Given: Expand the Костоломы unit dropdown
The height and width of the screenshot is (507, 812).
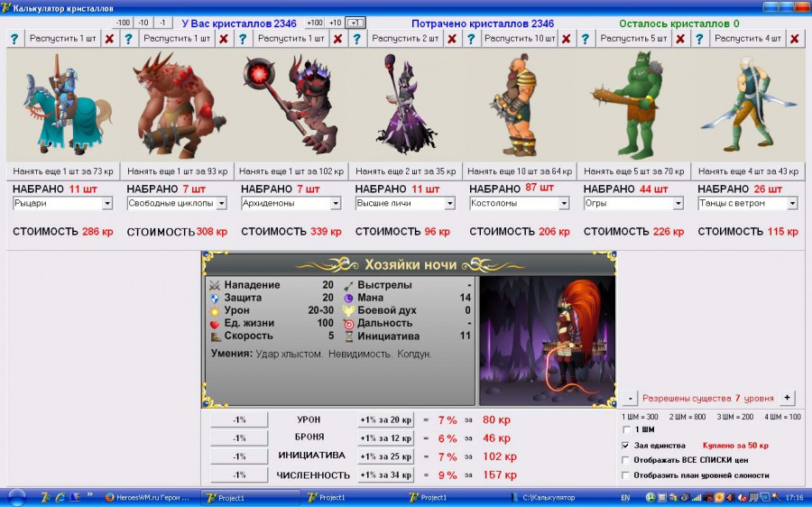Looking at the screenshot, I should tap(564, 204).
